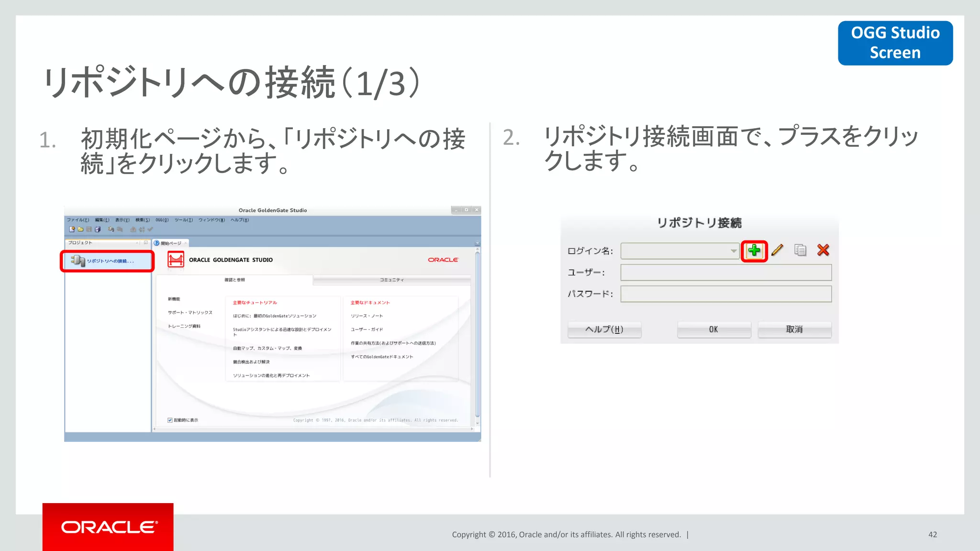Open the ユーザー・ガイド document link

pos(367,330)
